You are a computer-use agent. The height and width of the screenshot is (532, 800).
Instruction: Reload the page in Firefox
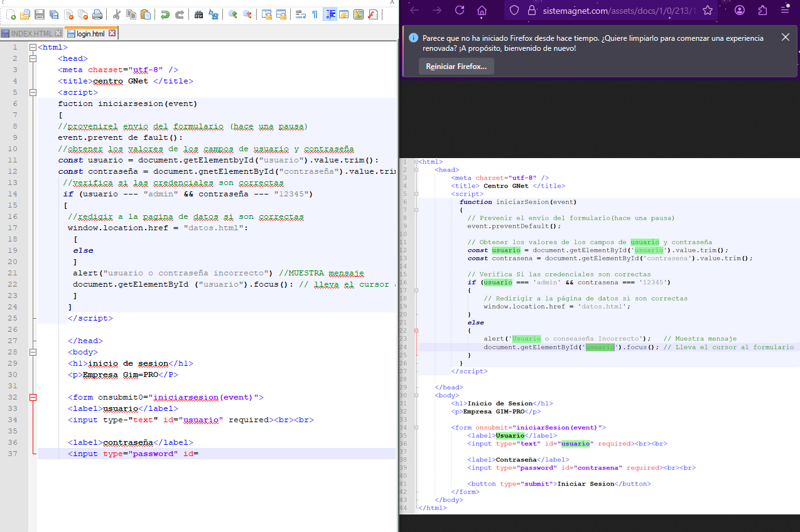(460, 10)
